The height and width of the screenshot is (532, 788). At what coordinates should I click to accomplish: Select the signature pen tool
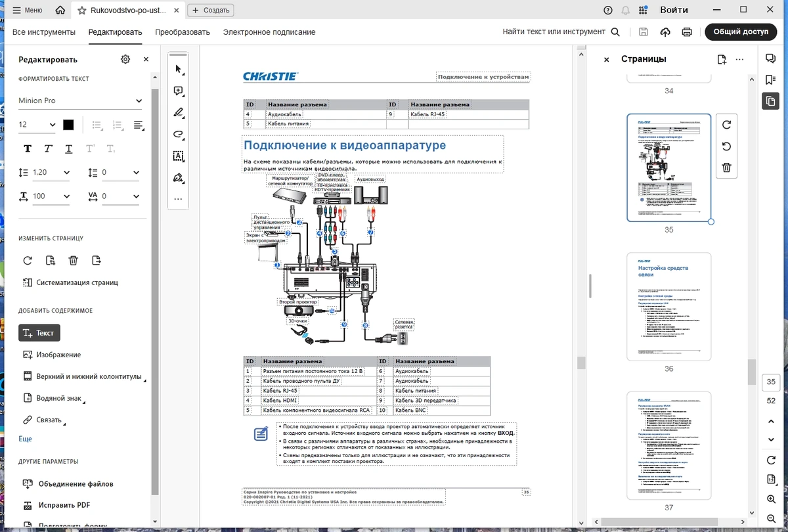pyautogui.click(x=178, y=177)
